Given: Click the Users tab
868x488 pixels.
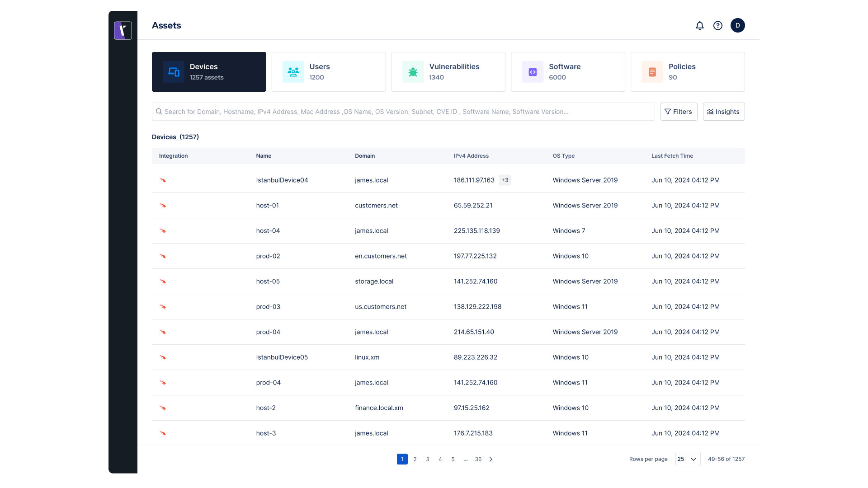Looking at the screenshot, I should (x=329, y=71).
